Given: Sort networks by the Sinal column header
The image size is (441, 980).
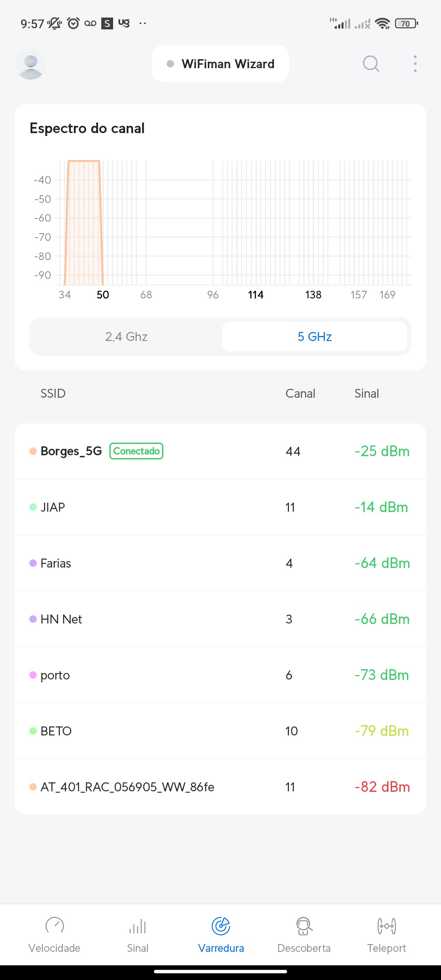Looking at the screenshot, I should pyautogui.click(x=366, y=394).
